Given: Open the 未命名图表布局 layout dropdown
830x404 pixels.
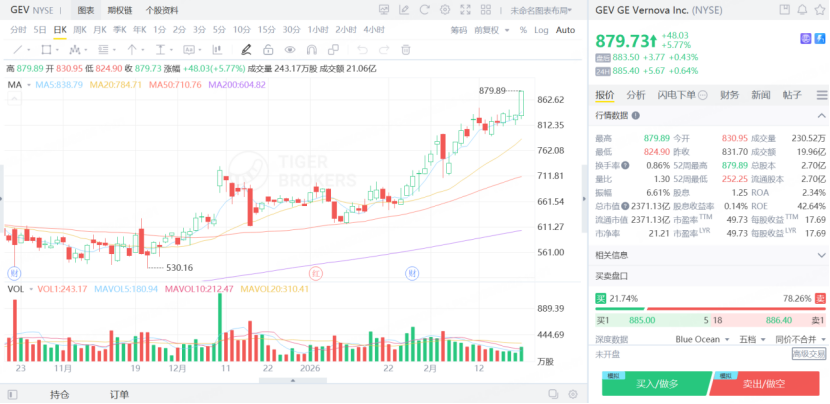Looking at the screenshot, I should tap(540, 10).
